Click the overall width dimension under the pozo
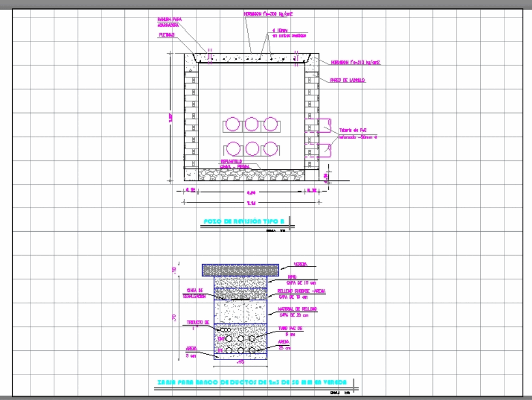The image size is (532, 400). point(251,203)
